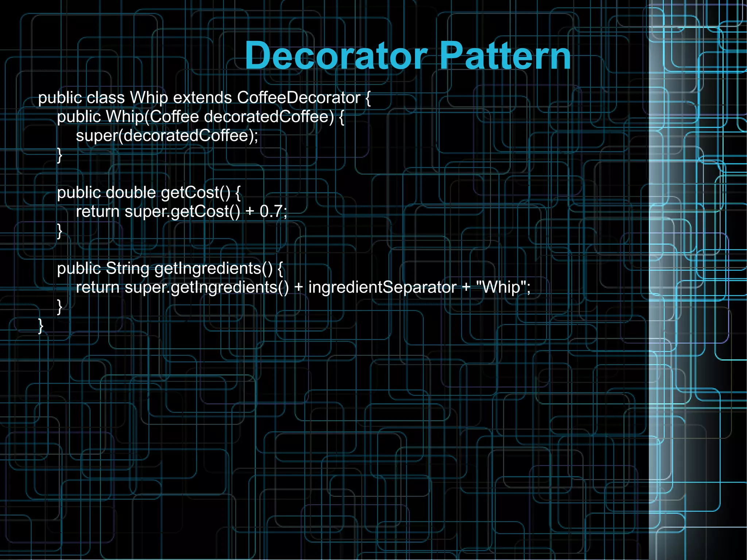Viewport: 747px width, 560px height.
Task: Click the "0.7" numeric literal
Action: 271,212
